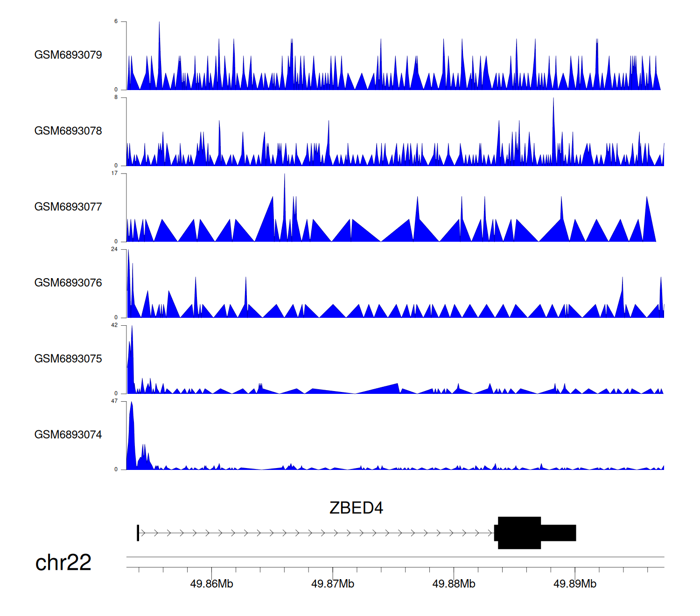This screenshot has width=700, height=616.
Task: Click the y-axis maximum value 24
Action: (114, 249)
